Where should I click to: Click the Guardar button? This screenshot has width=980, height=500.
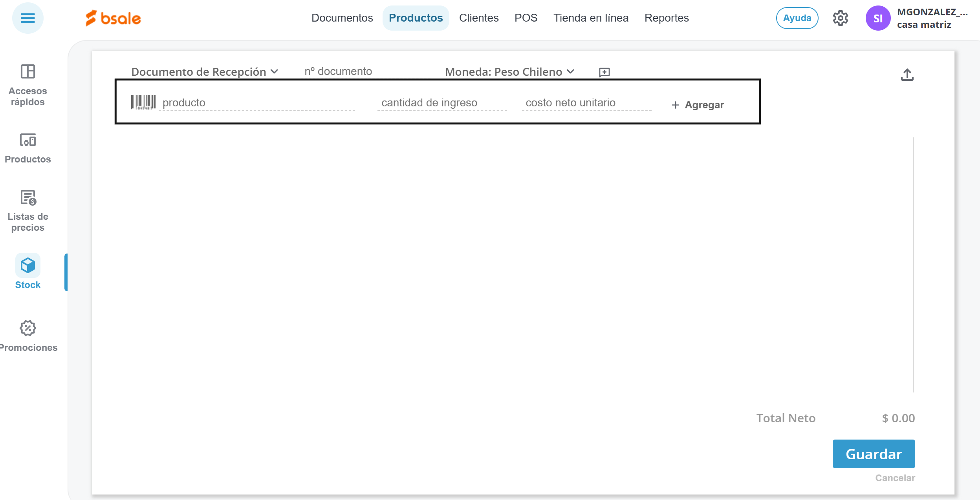873,454
